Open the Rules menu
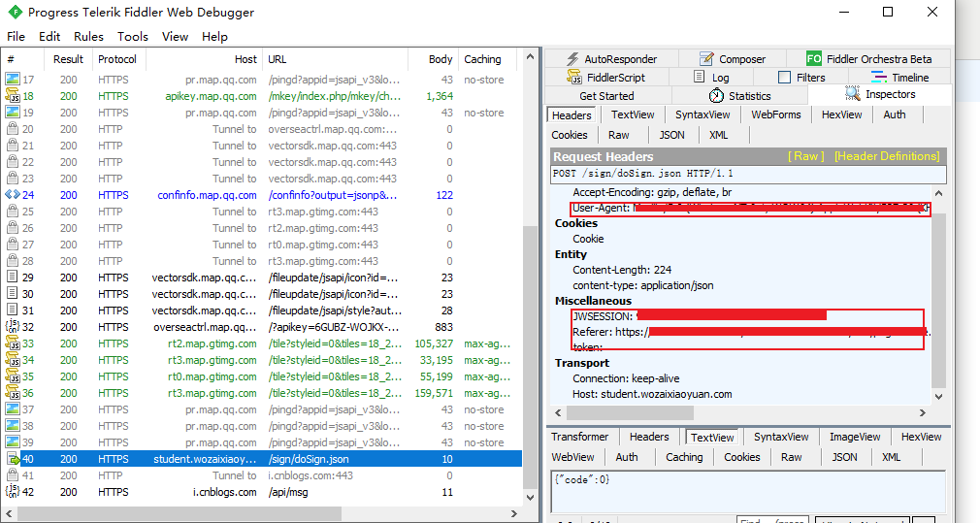 click(x=88, y=36)
